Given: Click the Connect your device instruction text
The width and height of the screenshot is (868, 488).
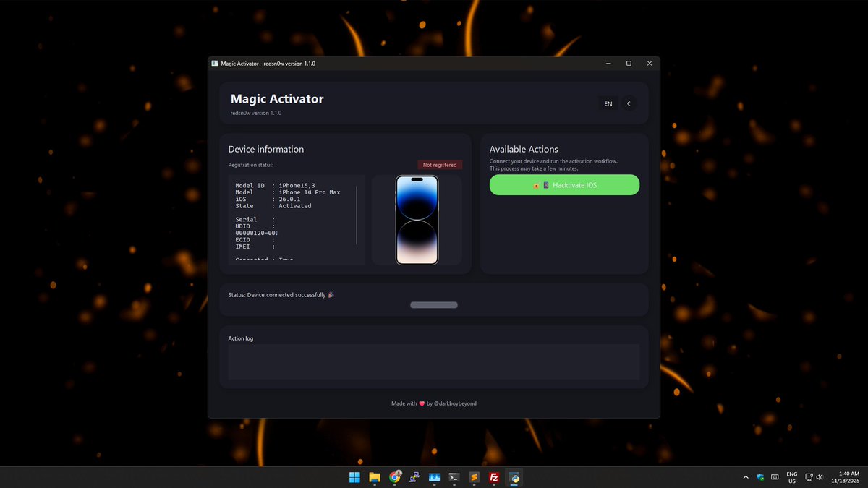Looking at the screenshot, I should point(553,165).
